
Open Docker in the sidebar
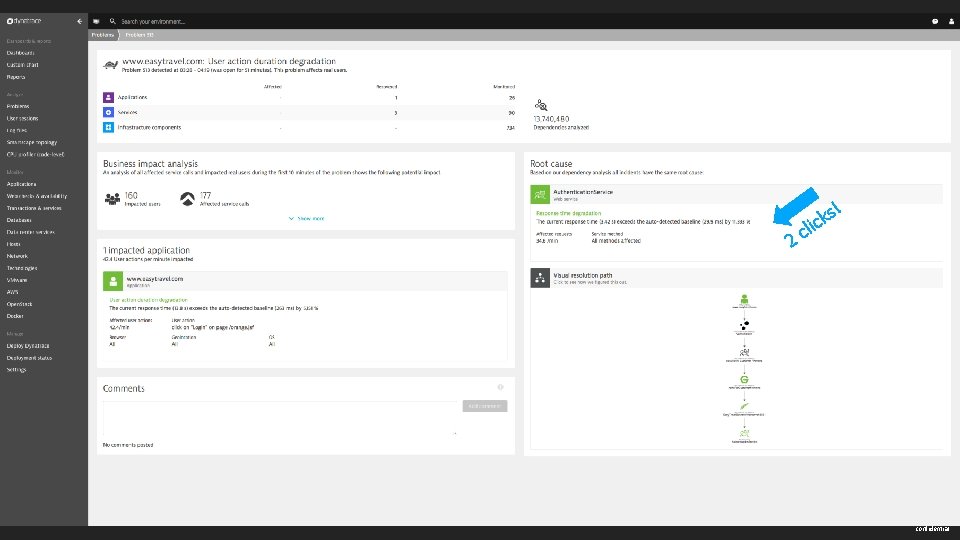[15, 317]
